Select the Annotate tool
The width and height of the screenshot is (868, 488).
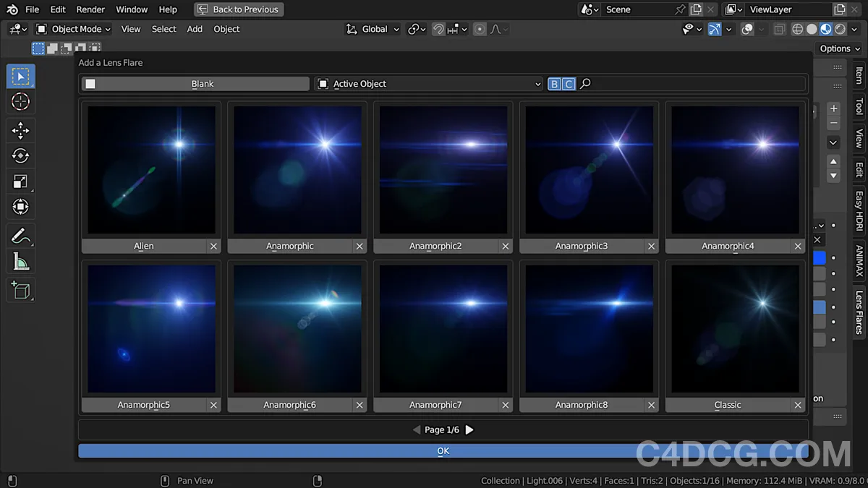[20, 235]
